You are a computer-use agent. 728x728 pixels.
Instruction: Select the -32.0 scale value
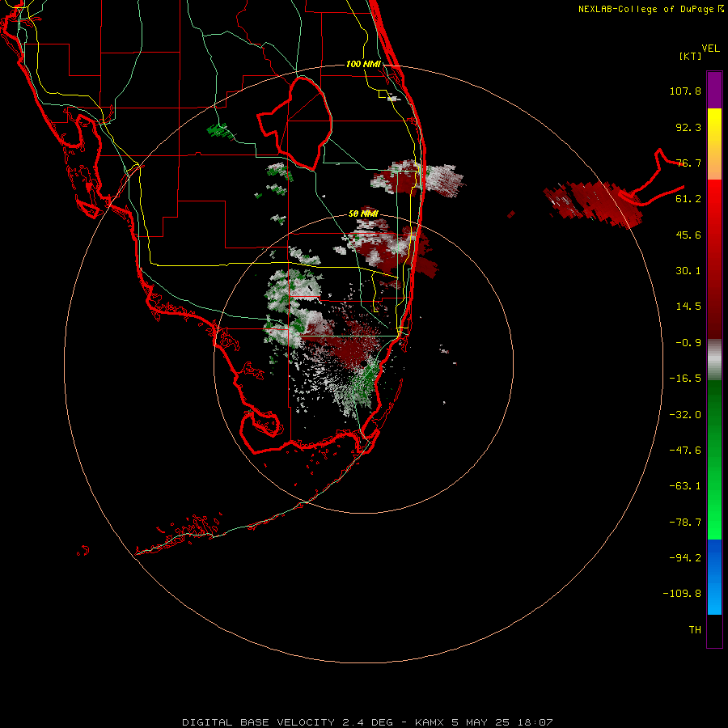685,415
